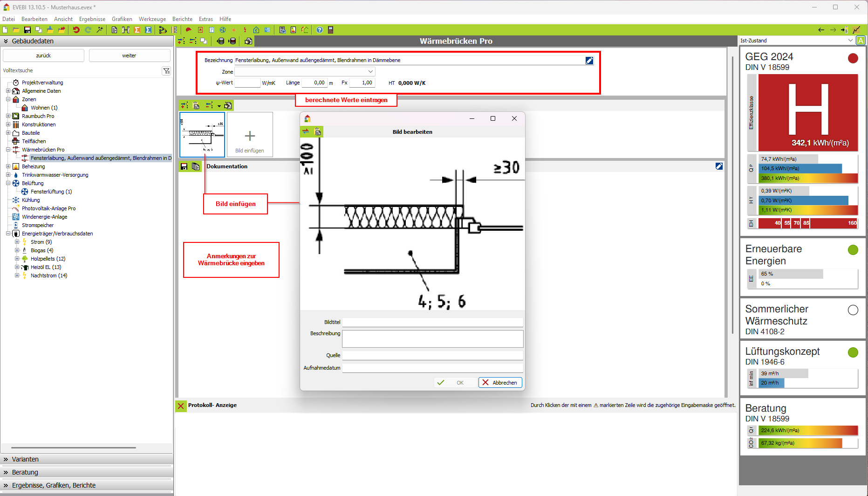Click the save floppy disk icon in main toolbar
Image resolution: width=868 pixels, height=496 pixels.
point(27,30)
